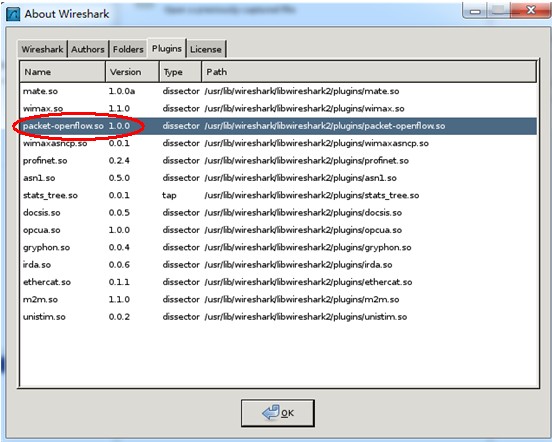
Task: Click the Wireshark icon in title bar
Action: pos(13,14)
